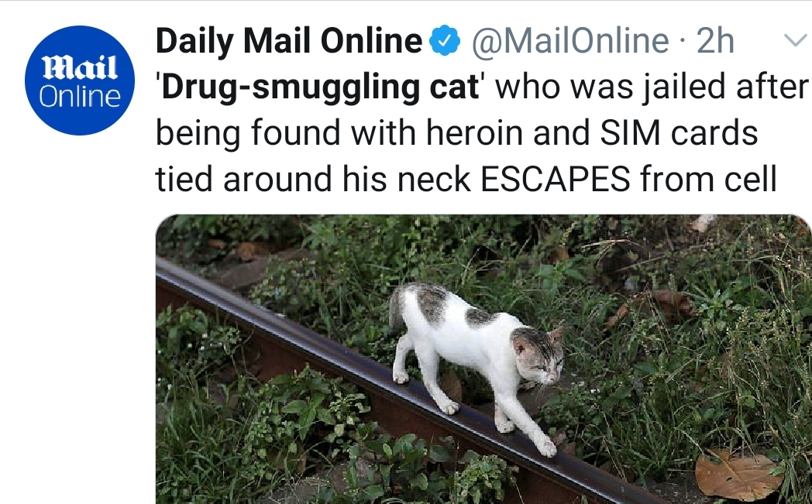Select the tweet text ending 'ESCAPES from cell'
Screen dimensions: 812x504
466,180
